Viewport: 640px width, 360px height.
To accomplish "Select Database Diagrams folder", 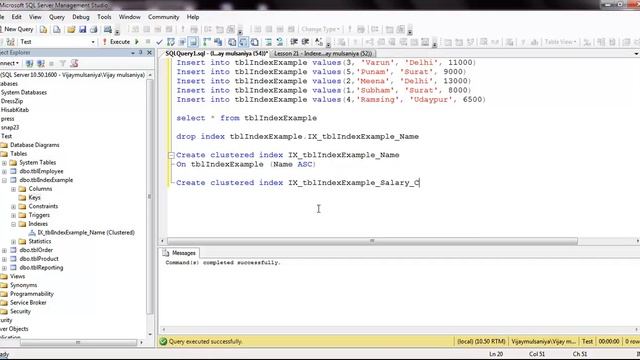I will (35, 145).
